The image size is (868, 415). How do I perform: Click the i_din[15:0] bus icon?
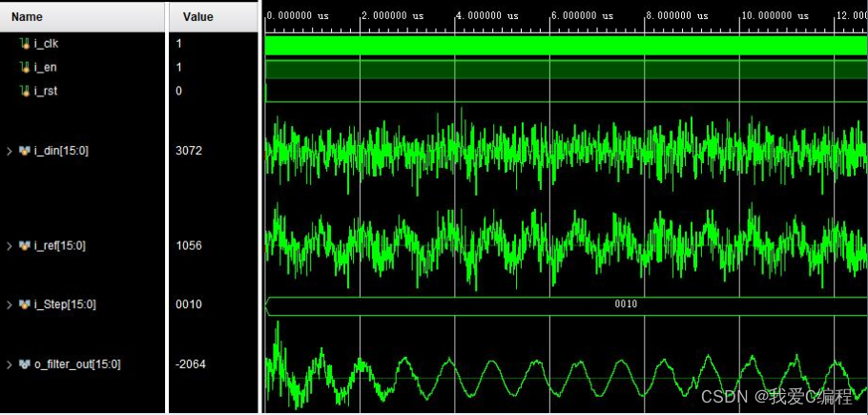click(25, 151)
